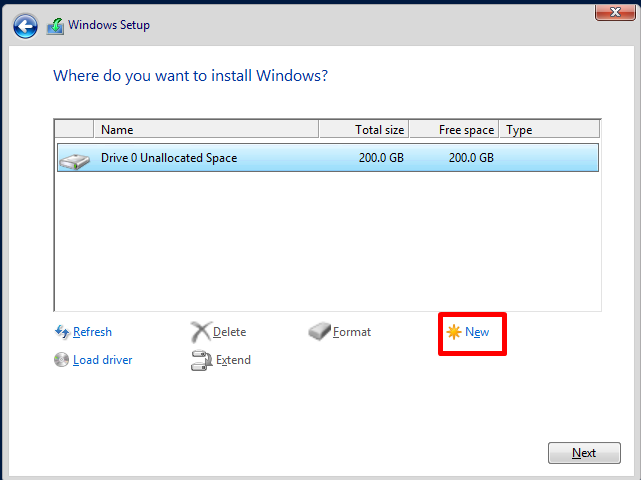Screen dimensions: 641x480
Task: Click the Format drive icon
Action: coord(319,332)
